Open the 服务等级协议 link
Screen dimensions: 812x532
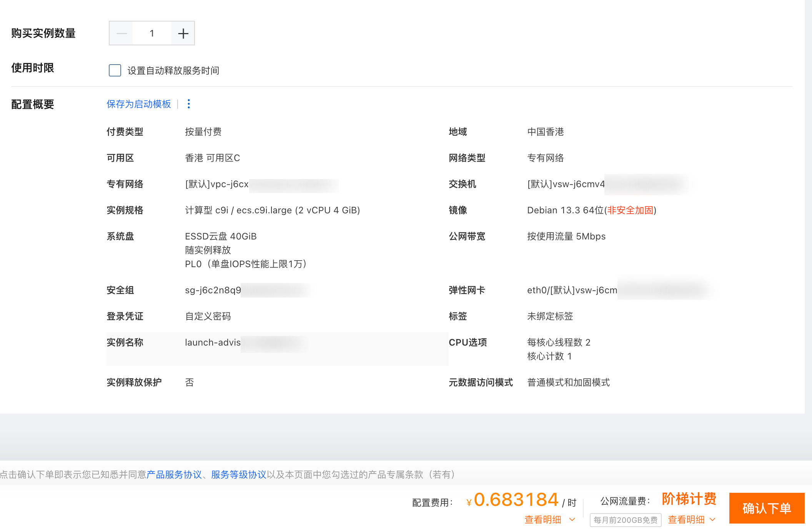click(x=238, y=475)
